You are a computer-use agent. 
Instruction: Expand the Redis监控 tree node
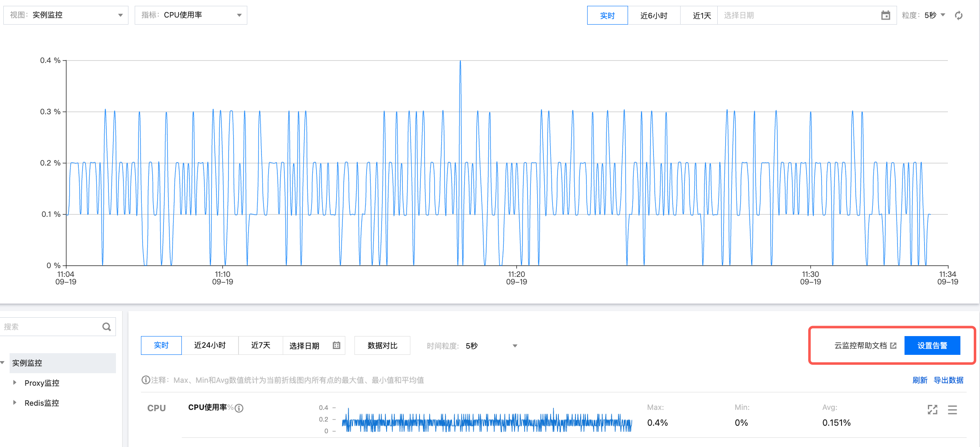click(15, 402)
